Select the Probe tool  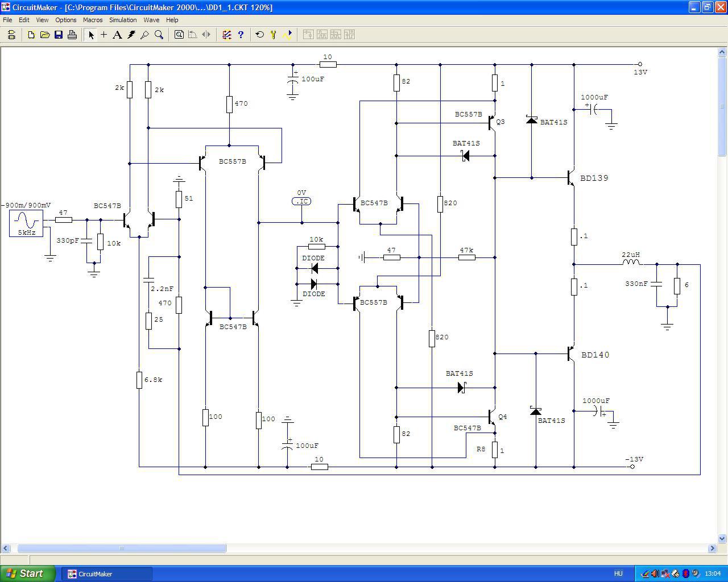coord(145,35)
